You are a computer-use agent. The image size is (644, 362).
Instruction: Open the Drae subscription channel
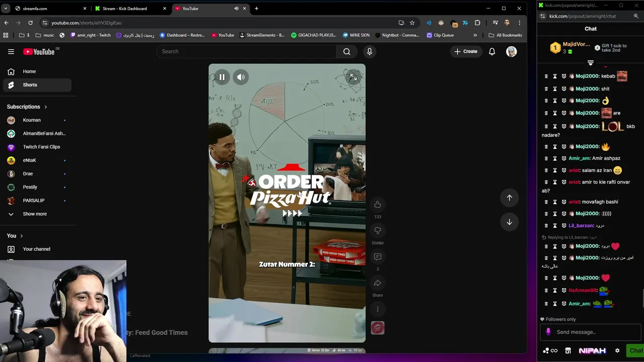(37, 173)
